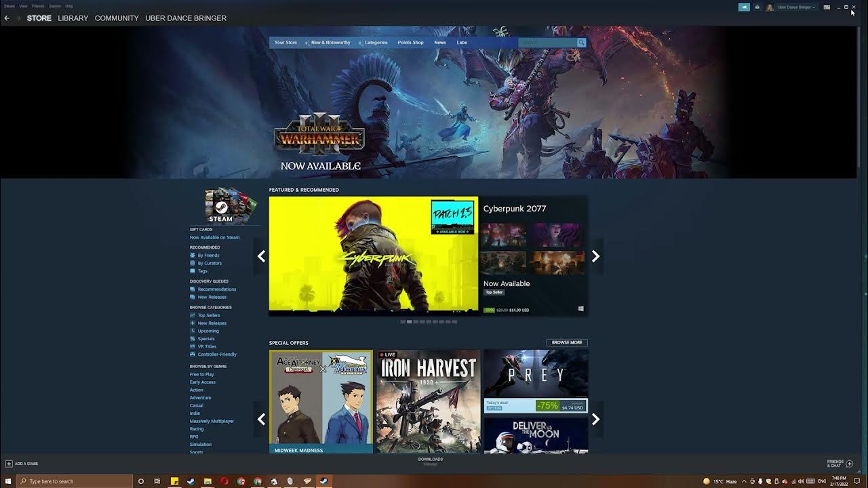Click the BROWSE MORE button
Viewport: 868px width, 488px height.
pyautogui.click(x=567, y=342)
